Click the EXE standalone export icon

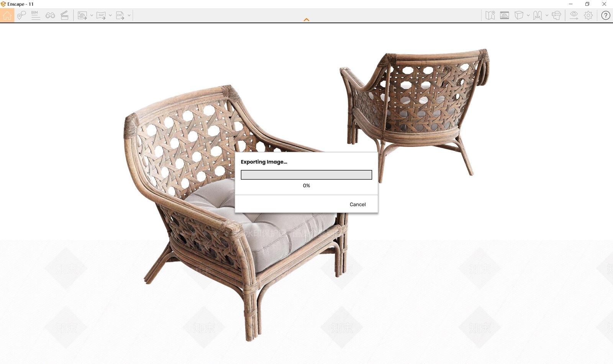pyautogui.click(x=120, y=15)
